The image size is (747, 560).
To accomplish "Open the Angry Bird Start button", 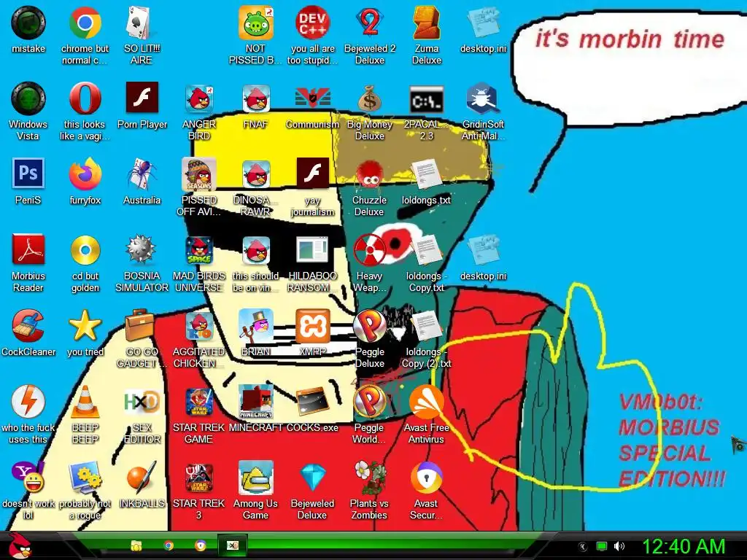I will coord(19,545).
